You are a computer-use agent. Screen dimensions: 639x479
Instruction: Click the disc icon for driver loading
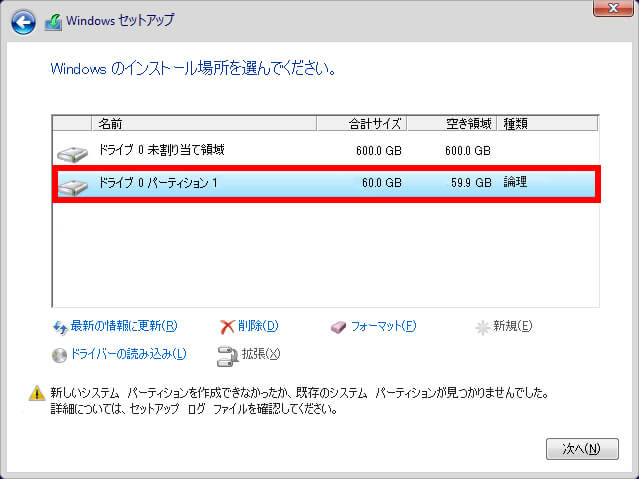click(x=59, y=354)
